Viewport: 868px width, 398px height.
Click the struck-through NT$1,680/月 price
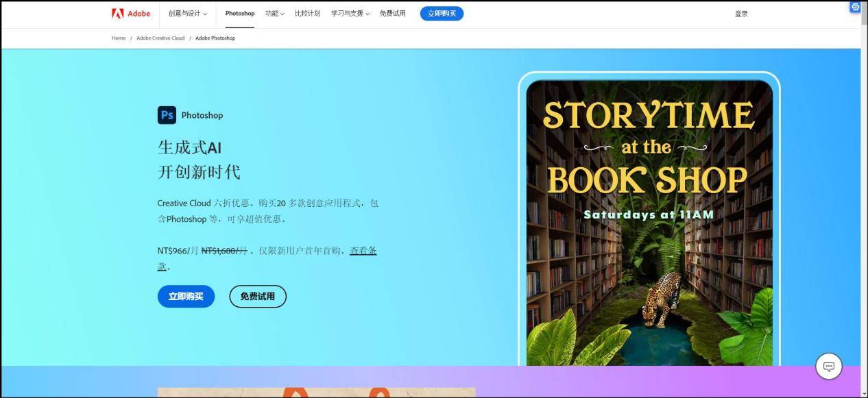224,251
